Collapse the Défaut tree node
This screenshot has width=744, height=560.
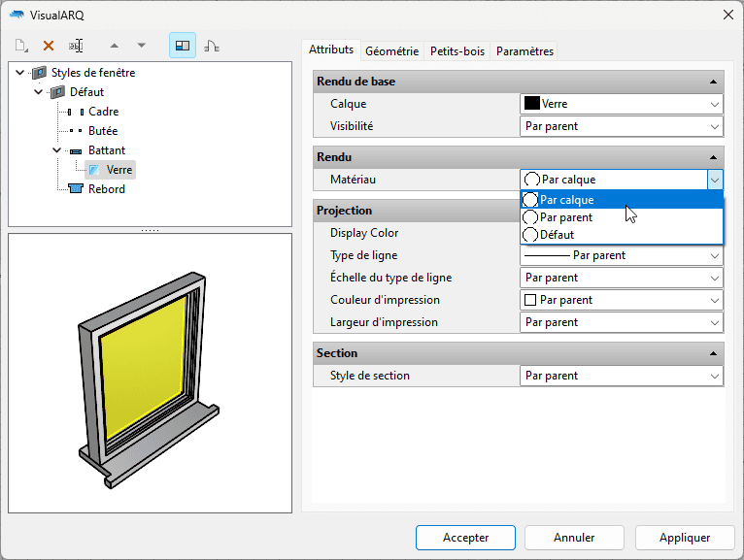[x=39, y=92]
